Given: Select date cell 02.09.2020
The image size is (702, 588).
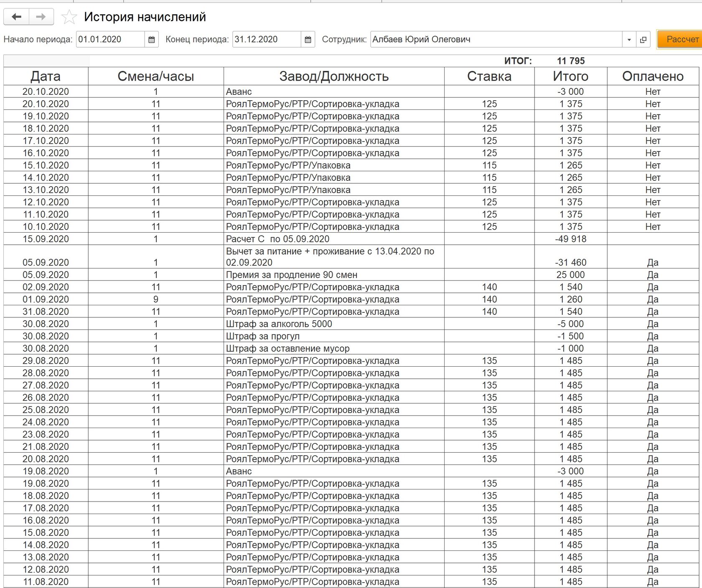Looking at the screenshot, I should click(46, 287).
